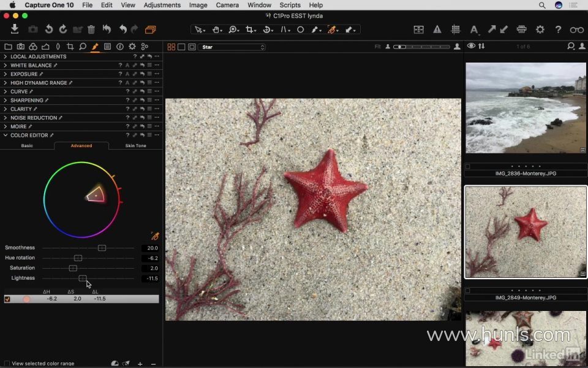Select the Crop cursor tool
The width and height of the screenshot is (588, 368).
[x=250, y=29]
